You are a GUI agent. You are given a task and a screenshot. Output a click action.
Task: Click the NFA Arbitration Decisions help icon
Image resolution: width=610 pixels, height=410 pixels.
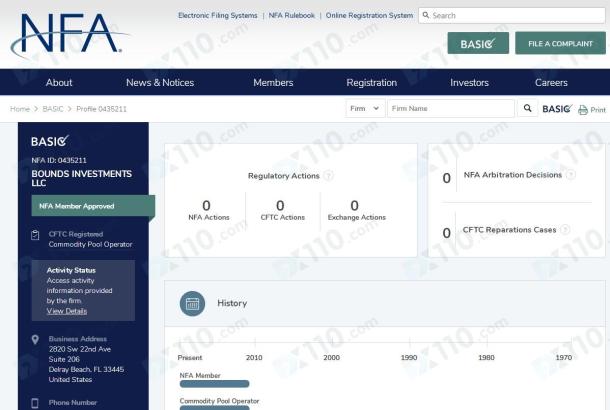coord(571,175)
